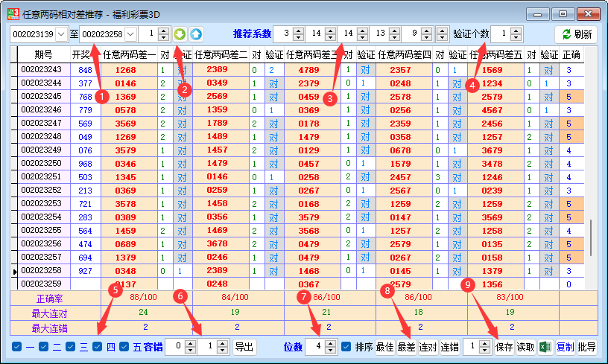The image size is (608, 364).
Task: Uncheck the 三 checkbox
Action: [x=70, y=347]
